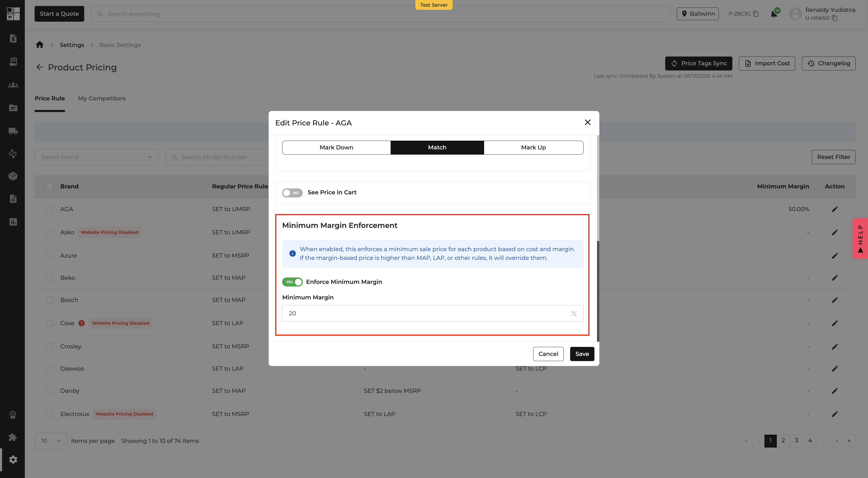This screenshot has height=478, width=868.
Task: Choose the Match option
Action: pos(437,147)
